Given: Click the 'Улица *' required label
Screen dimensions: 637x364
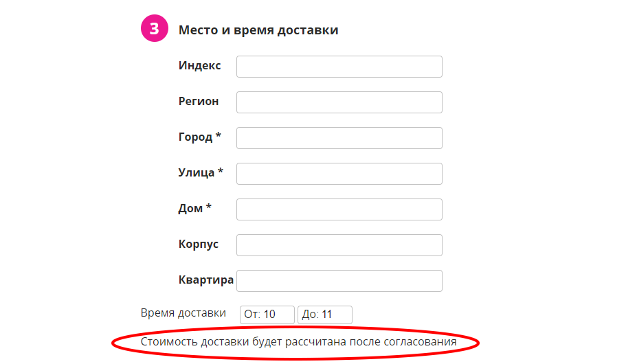Looking at the screenshot, I should [x=201, y=173].
